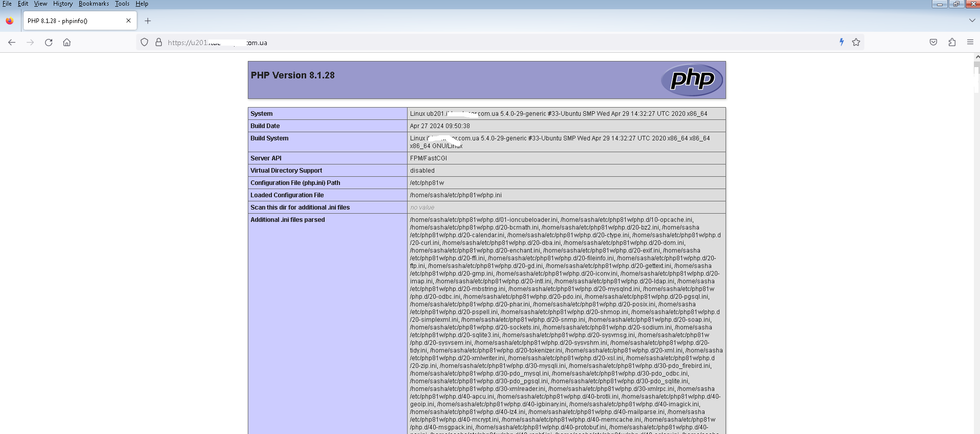Screen dimensions: 980x434
Task: Expand the list all tabs chevron
Action: tap(972, 20)
